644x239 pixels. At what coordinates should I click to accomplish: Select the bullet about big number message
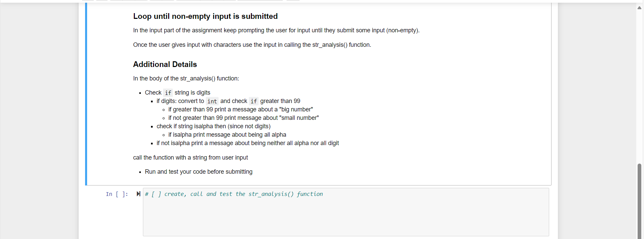click(240, 109)
